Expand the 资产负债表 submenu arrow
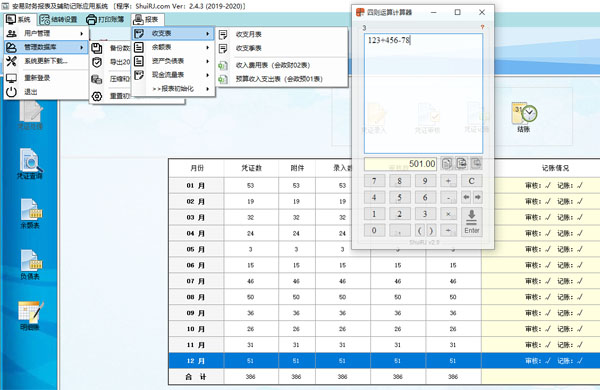The height and width of the screenshot is (390, 600). coord(207,61)
